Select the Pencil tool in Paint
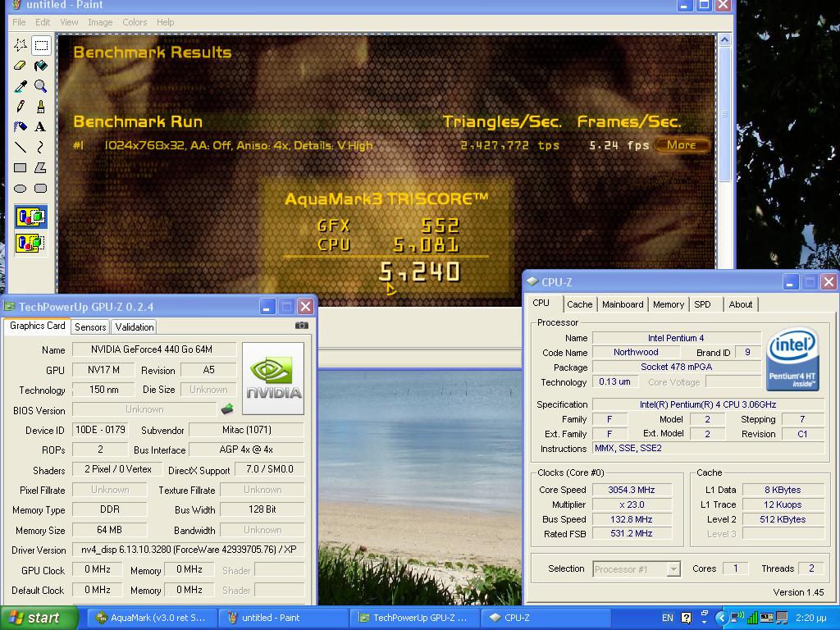The image size is (840, 630). (21, 107)
